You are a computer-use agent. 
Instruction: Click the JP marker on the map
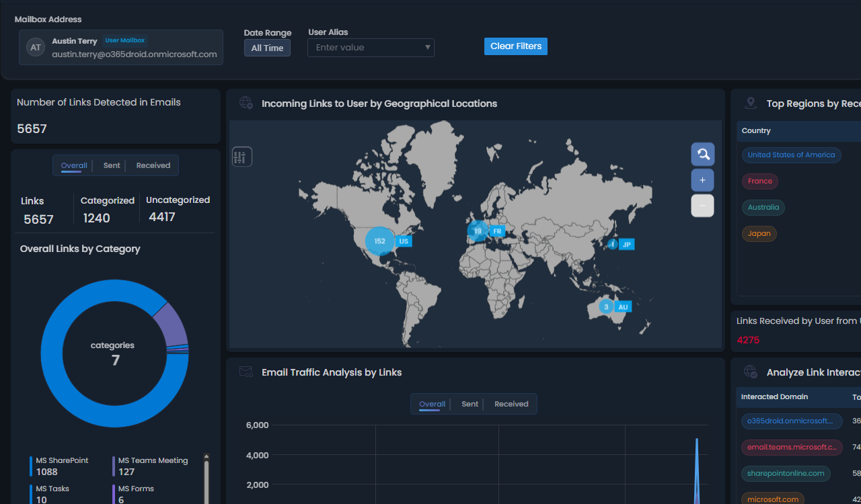pos(619,245)
